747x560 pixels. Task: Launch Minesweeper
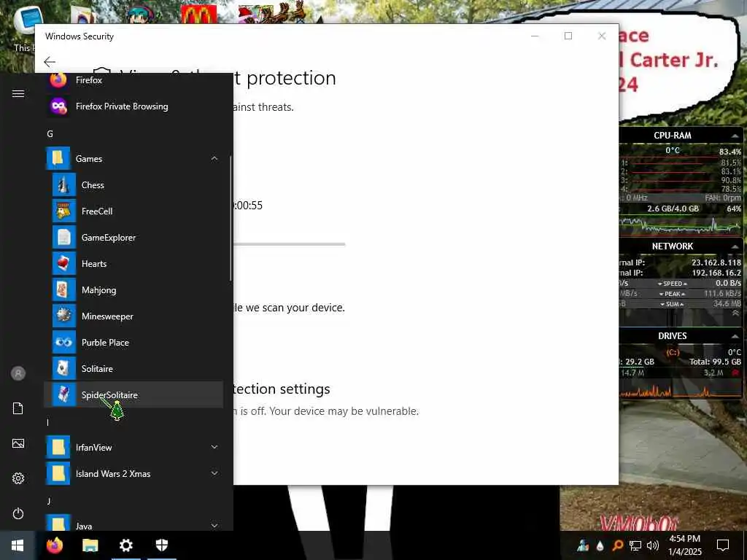[x=133, y=316]
